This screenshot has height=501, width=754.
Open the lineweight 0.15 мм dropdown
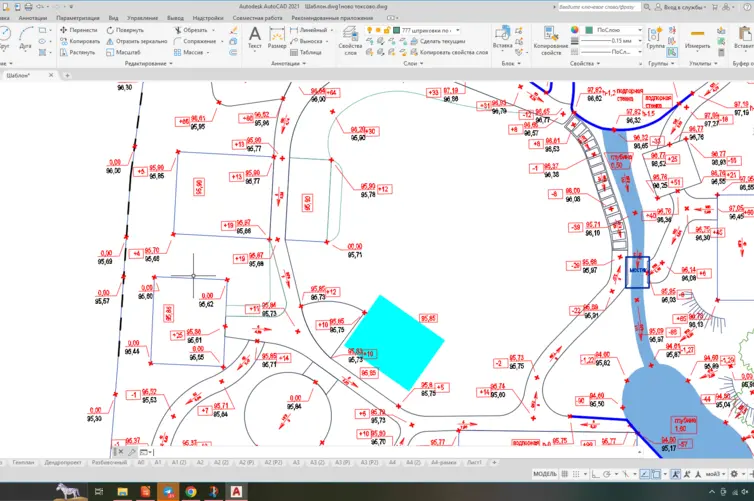[612, 41]
